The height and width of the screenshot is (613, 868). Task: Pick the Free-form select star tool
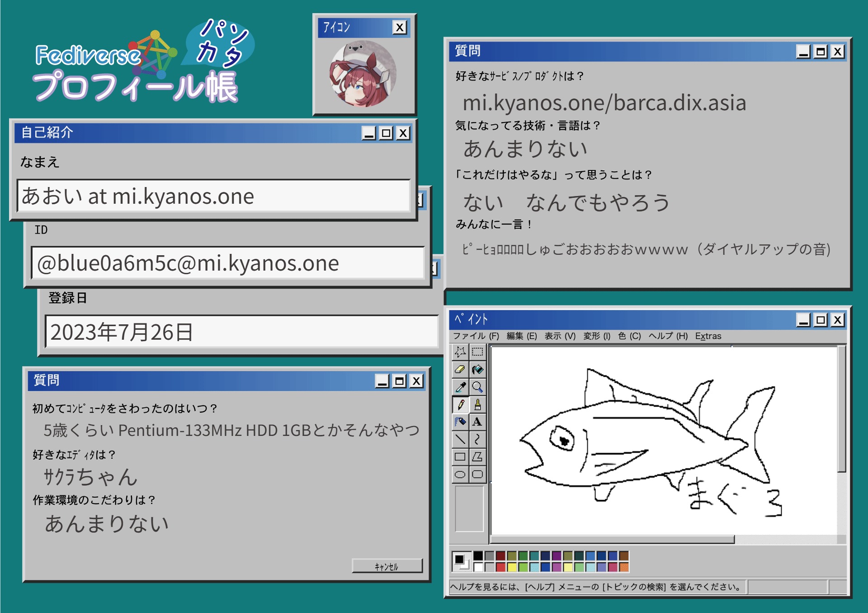[460, 352]
